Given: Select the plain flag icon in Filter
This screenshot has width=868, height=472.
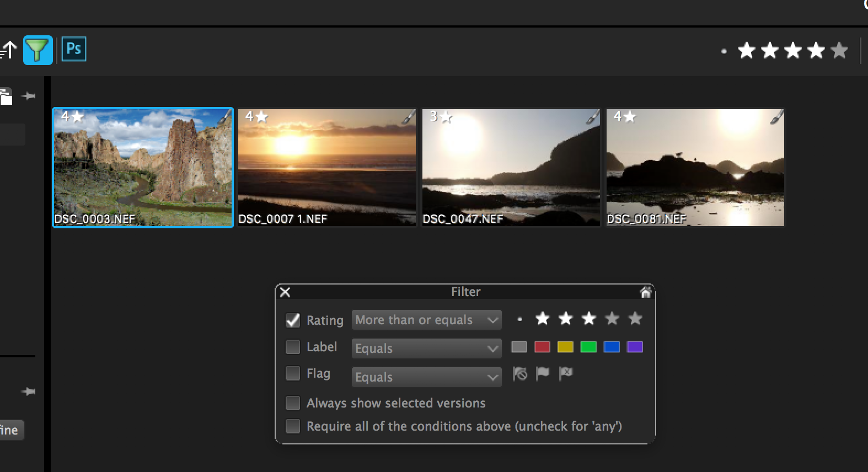Looking at the screenshot, I should (543, 374).
